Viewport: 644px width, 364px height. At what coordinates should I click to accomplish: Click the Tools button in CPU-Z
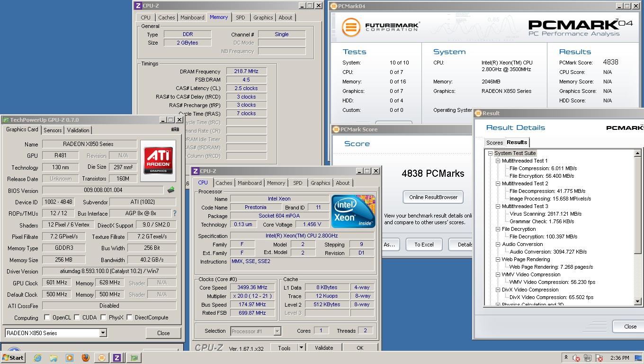pyautogui.click(x=284, y=348)
